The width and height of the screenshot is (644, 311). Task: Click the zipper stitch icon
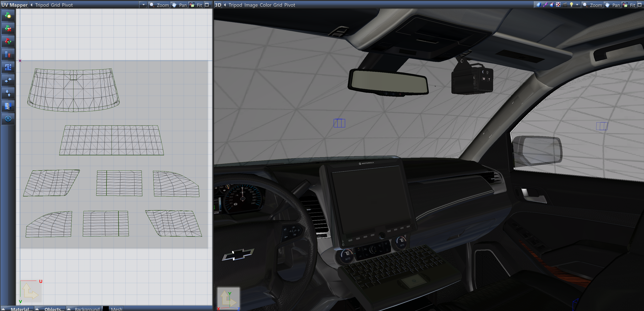click(x=8, y=106)
